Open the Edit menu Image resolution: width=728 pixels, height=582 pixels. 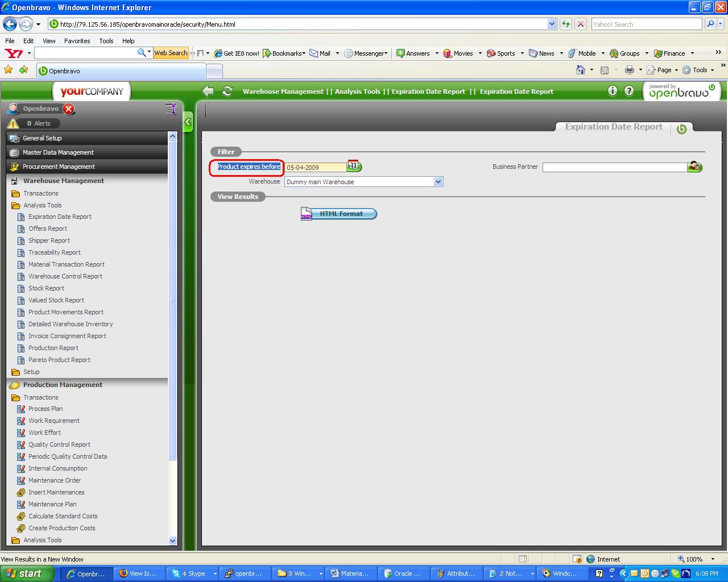pyautogui.click(x=28, y=41)
